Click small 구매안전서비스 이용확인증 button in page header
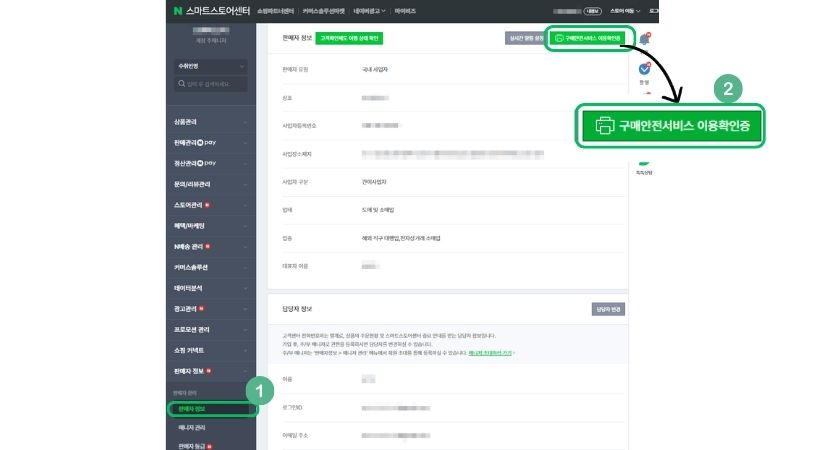Image resolution: width=825 pixels, height=450 pixels. coord(588,38)
